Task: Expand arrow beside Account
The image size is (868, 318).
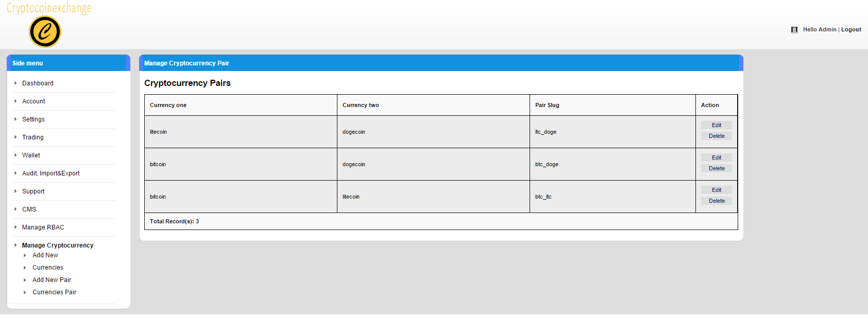Action: [x=15, y=101]
